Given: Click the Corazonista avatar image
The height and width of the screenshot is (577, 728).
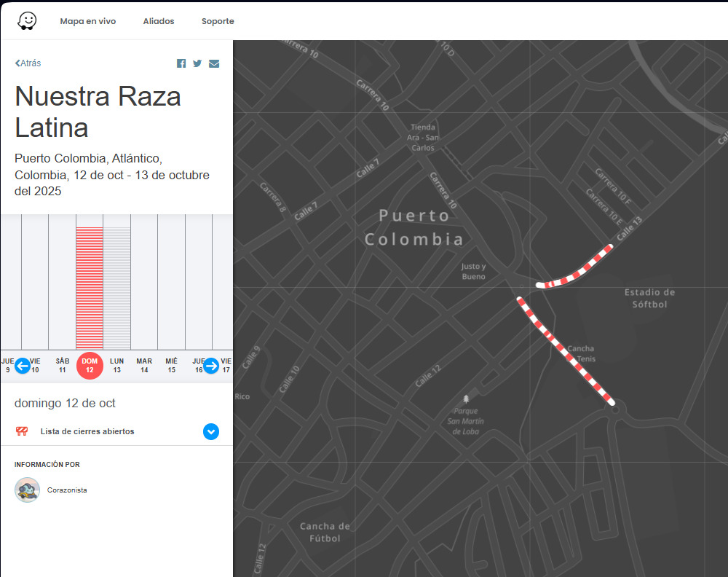Looking at the screenshot, I should click(x=27, y=490).
